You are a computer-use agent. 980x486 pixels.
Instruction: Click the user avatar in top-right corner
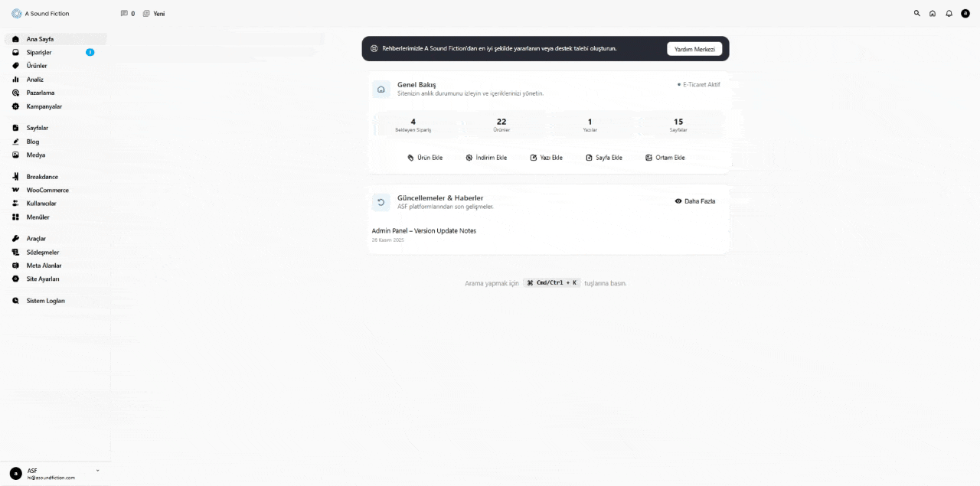click(965, 13)
